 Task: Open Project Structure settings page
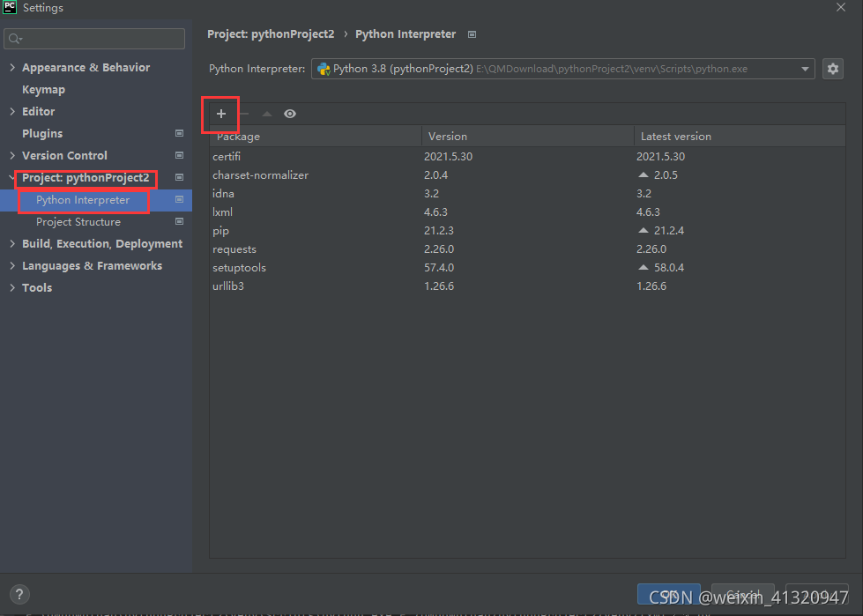(x=78, y=222)
